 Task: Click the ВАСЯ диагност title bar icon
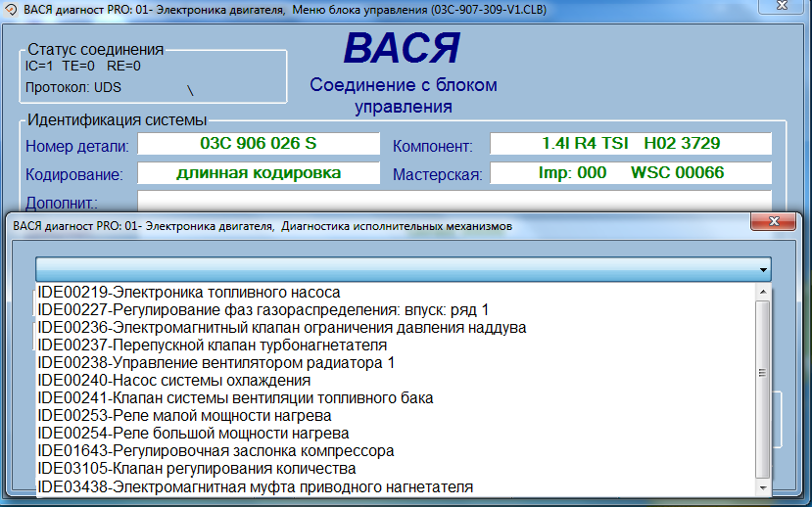[10, 9]
